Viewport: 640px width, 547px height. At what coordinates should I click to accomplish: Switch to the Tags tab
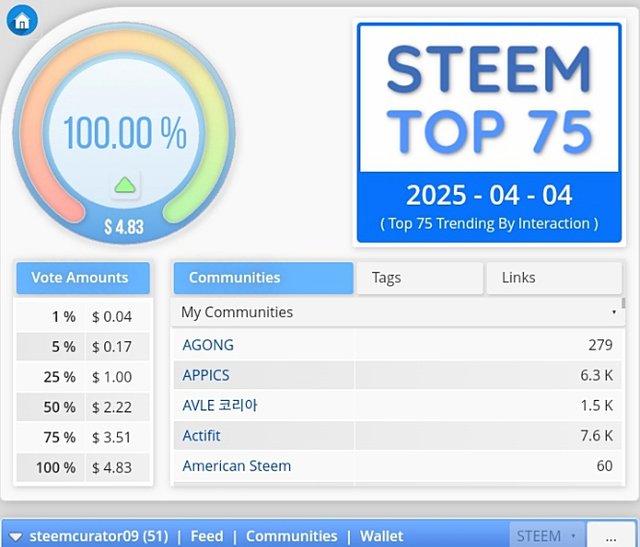(x=420, y=278)
